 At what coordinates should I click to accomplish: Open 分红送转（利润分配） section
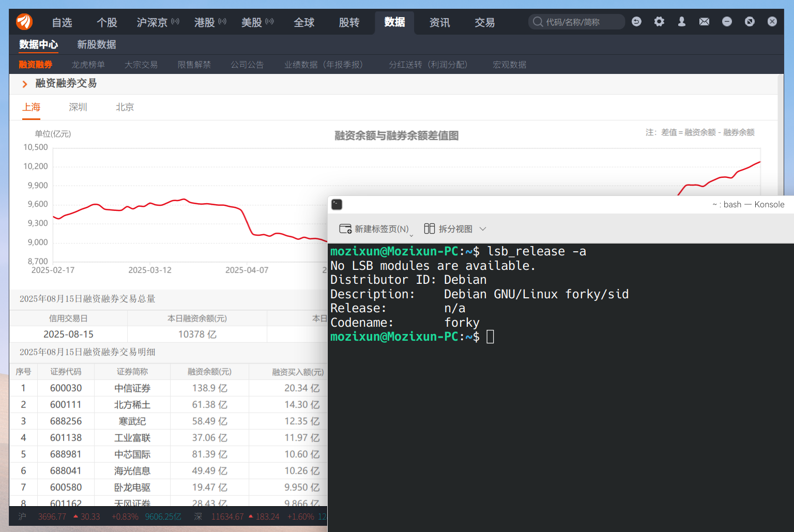pos(430,65)
